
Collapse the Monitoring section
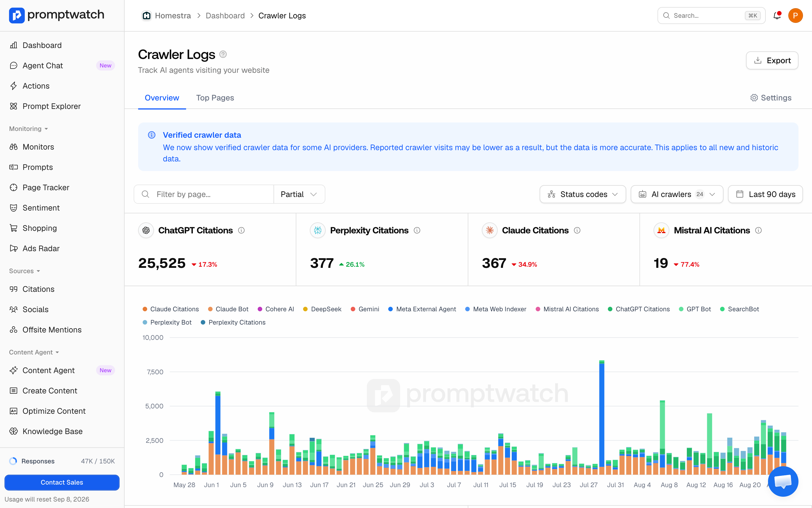(28, 129)
